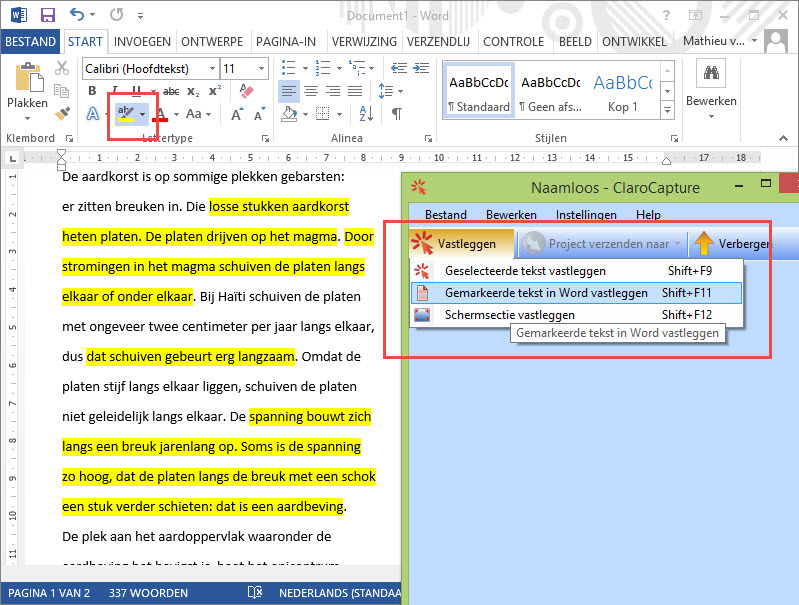Viewport: 799px width, 605px height.
Task: Choose Geselecteerde tekst vastleggen menu item
Action: pos(576,271)
